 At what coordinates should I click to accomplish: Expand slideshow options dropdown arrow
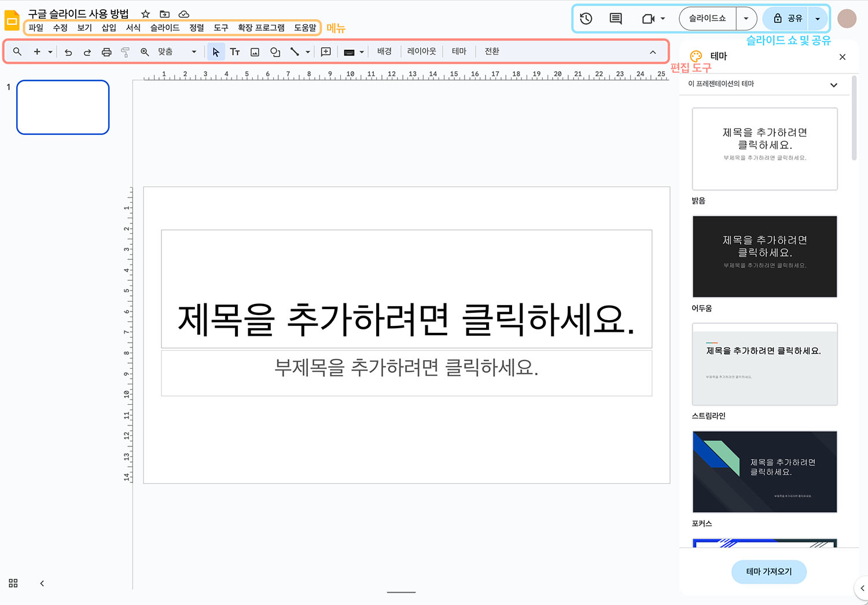point(746,19)
